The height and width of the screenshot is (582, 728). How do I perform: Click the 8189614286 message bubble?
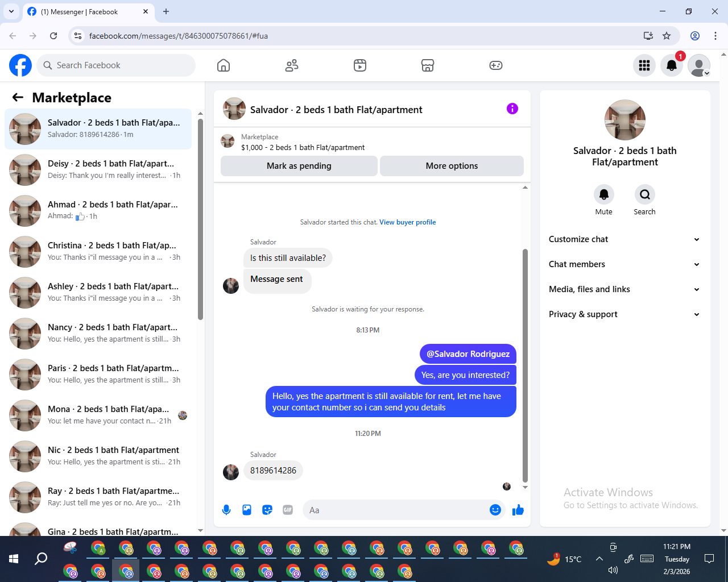click(x=273, y=471)
